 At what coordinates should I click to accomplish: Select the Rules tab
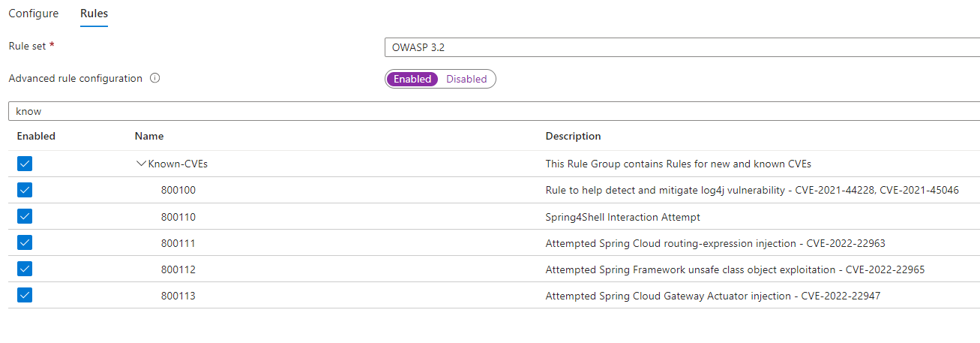click(x=94, y=14)
